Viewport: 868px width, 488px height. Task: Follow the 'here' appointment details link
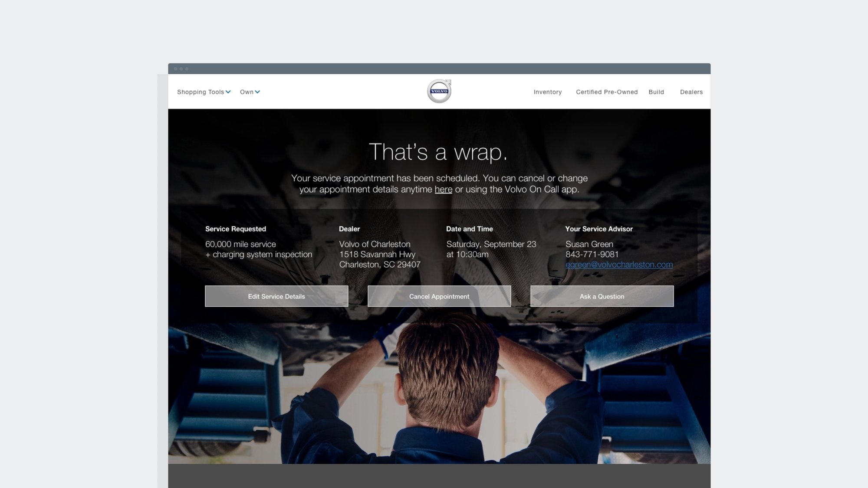443,190
